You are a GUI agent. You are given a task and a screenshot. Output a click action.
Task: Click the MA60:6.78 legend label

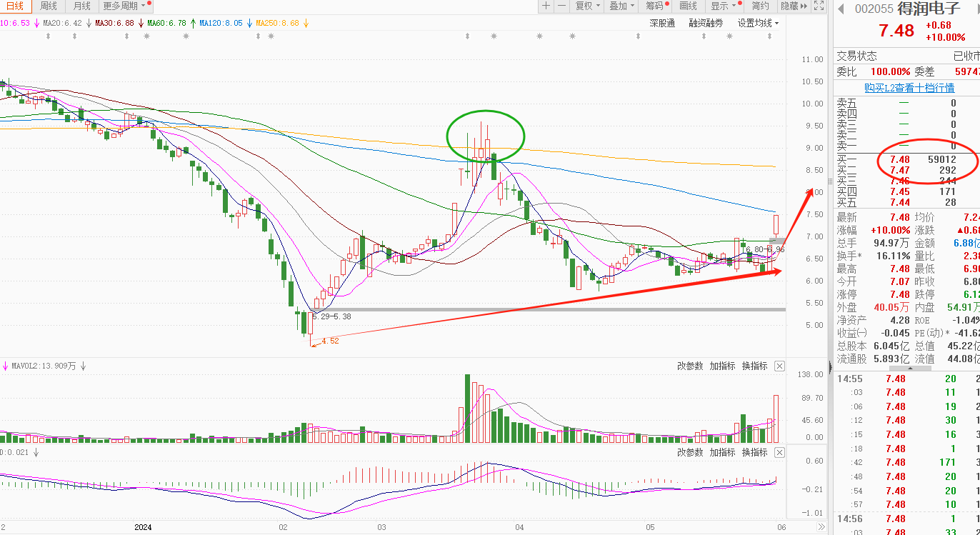(167, 23)
